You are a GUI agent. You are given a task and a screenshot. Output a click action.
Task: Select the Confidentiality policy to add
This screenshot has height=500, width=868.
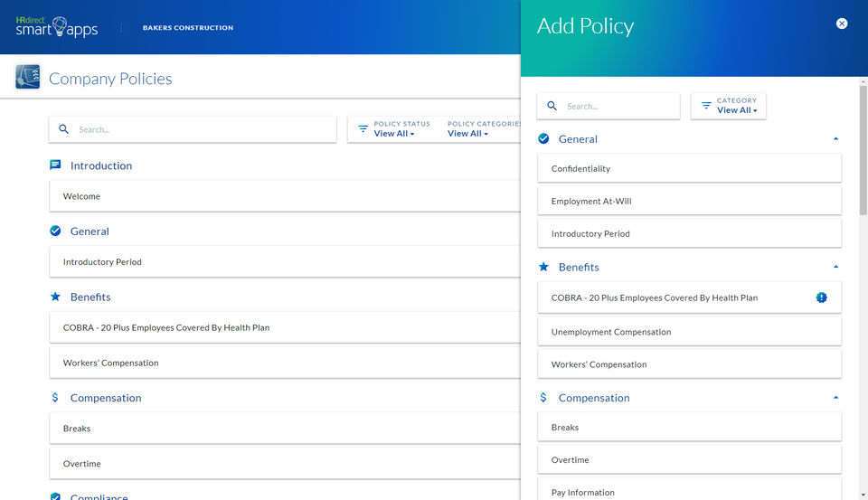pyautogui.click(x=689, y=168)
